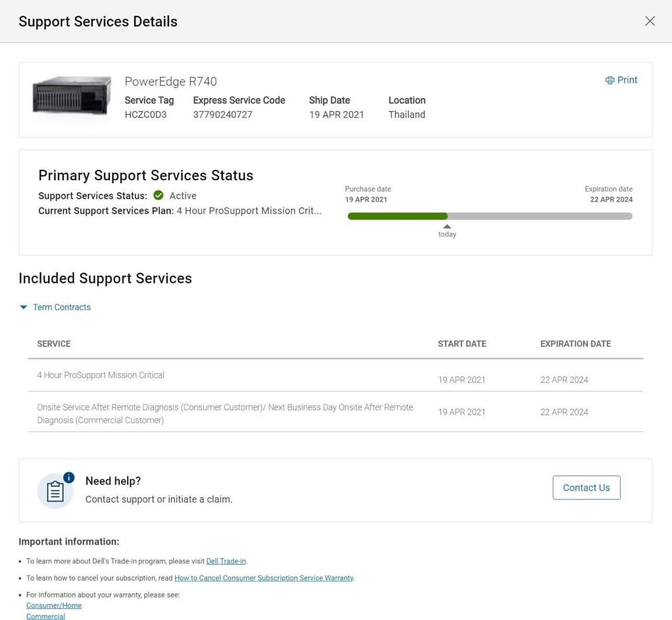Open the Dell Trade-in link
The width and height of the screenshot is (672, 620).
coord(226,561)
